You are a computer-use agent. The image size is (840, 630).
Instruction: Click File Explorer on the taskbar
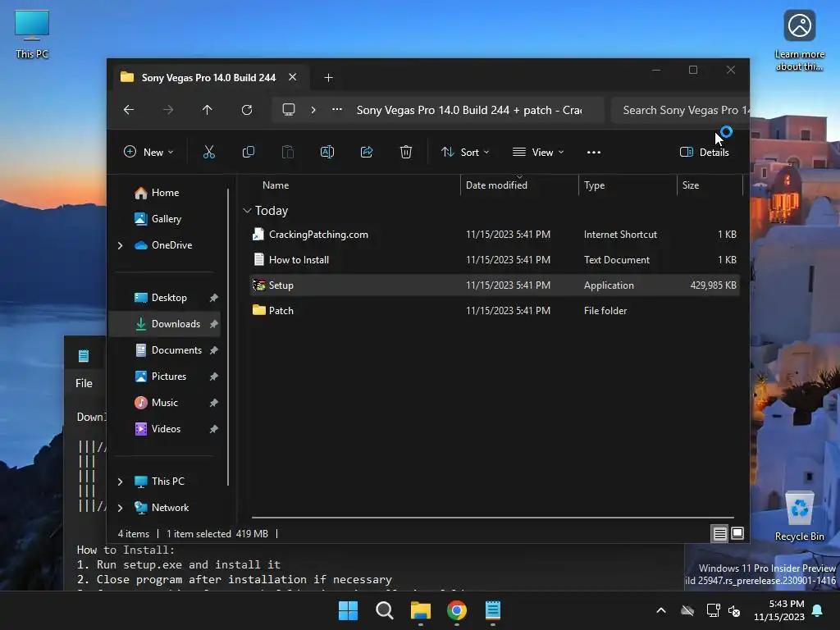(x=421, y=610)
